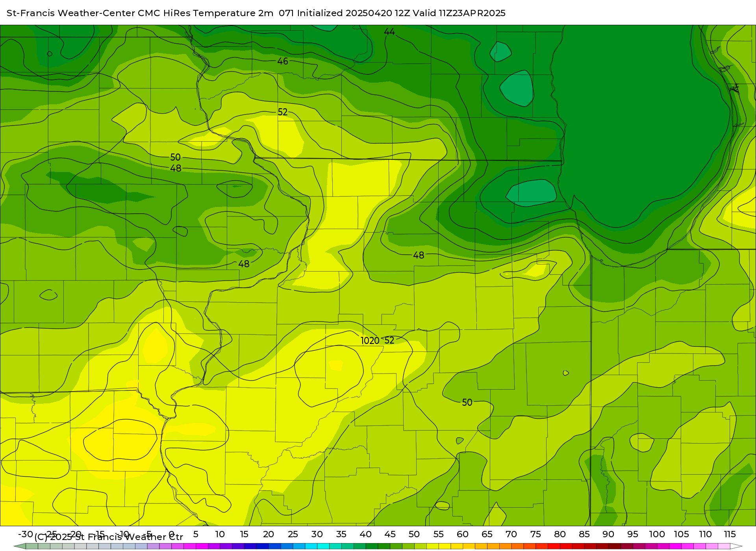Image resolution: width=756 pixels, height=551 pixels.
Task: Click the '10' label on the temperature legend
Action: 220,534
